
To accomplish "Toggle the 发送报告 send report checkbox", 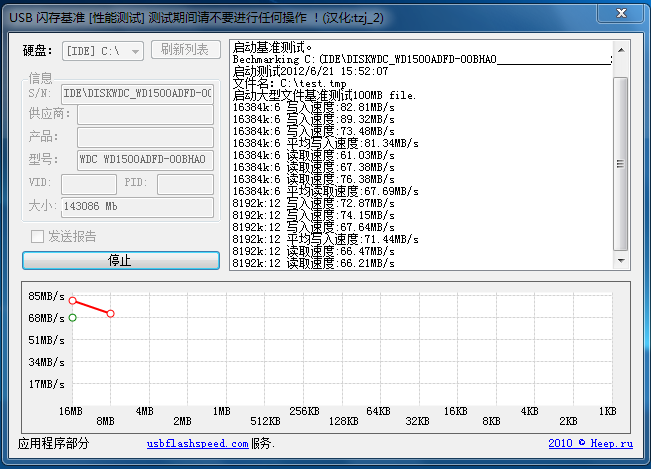I will point(37,237).
